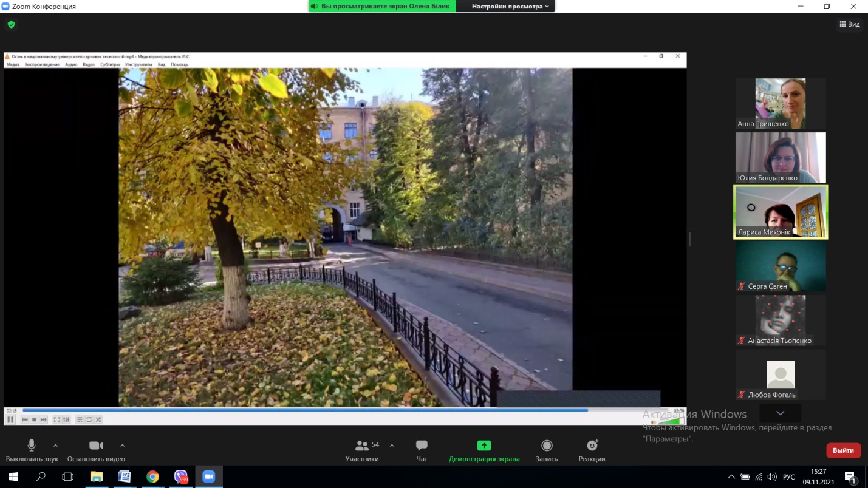868x488 pixels.
Task: Open system volume control in tray
Action: tap(772, 477)
